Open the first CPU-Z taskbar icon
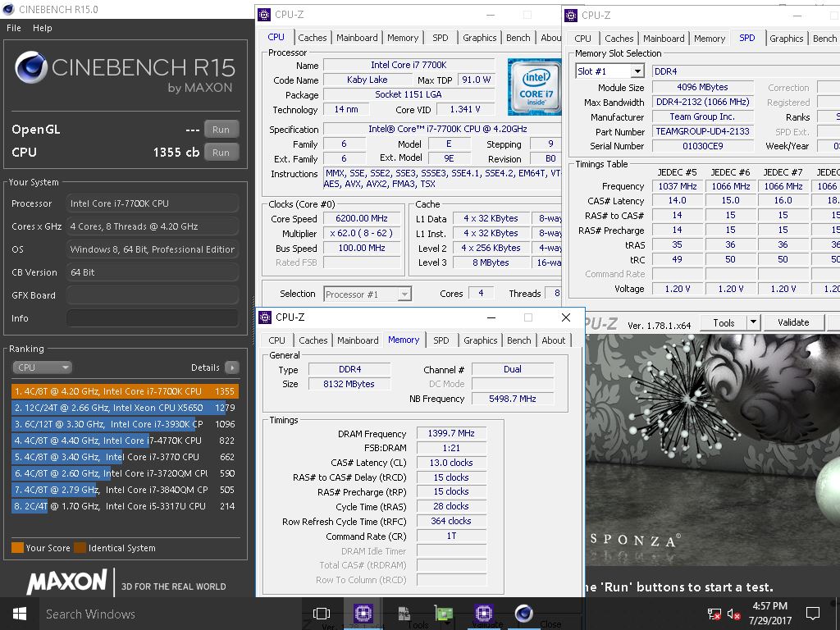 tap(363, 613)
